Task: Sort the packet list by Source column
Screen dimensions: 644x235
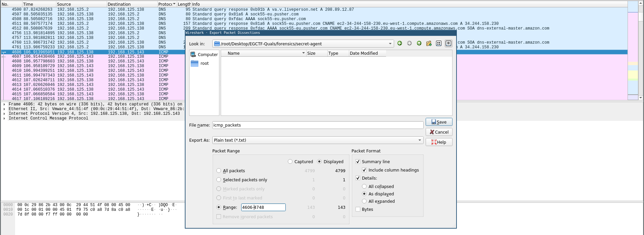Action: pos(64,4)
